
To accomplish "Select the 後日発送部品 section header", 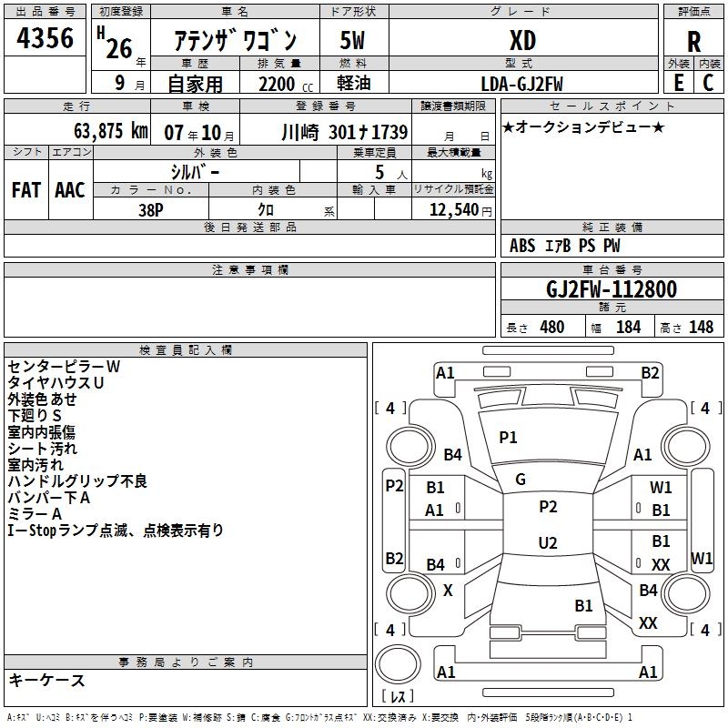I will (249, 227).
